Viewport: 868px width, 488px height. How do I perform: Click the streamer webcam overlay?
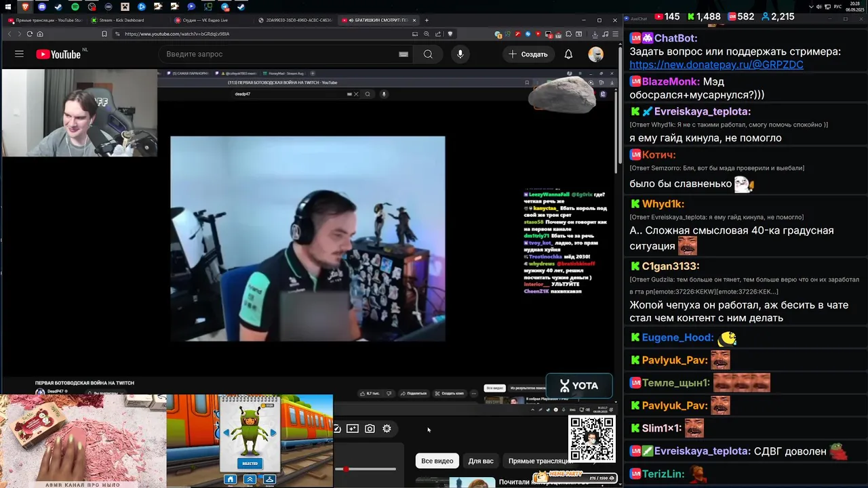(79, 113)
